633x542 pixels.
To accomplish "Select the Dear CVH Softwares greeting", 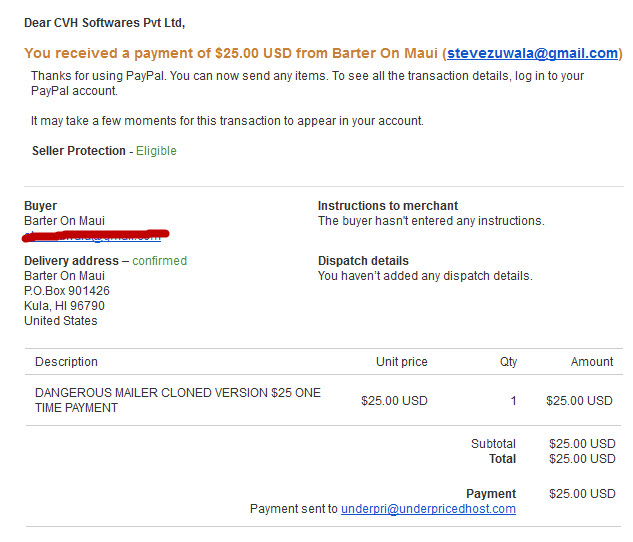I will [105, 23].
